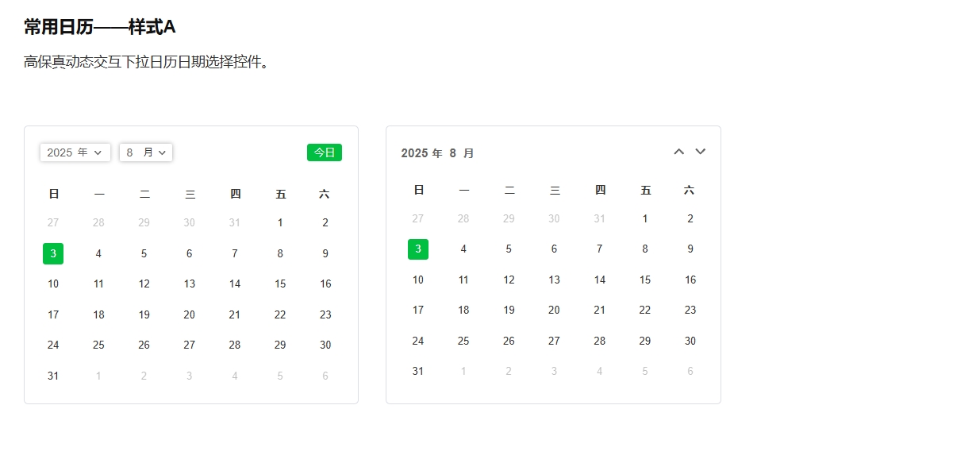Open the 2025 年 year dropdown
Image resolution: width=980 pixels, height=463 pixels.
coord(75,152)
